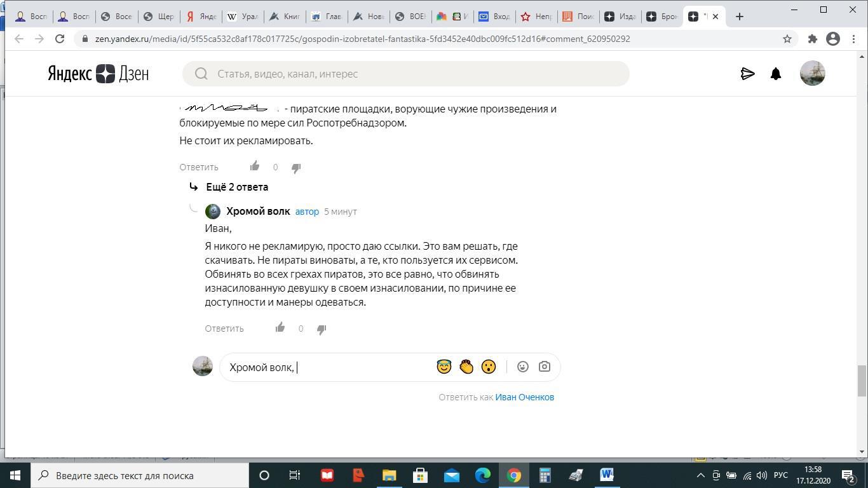Like the comment about pirate sites
The height and width of the screenshot is (488, 868).
255,166
